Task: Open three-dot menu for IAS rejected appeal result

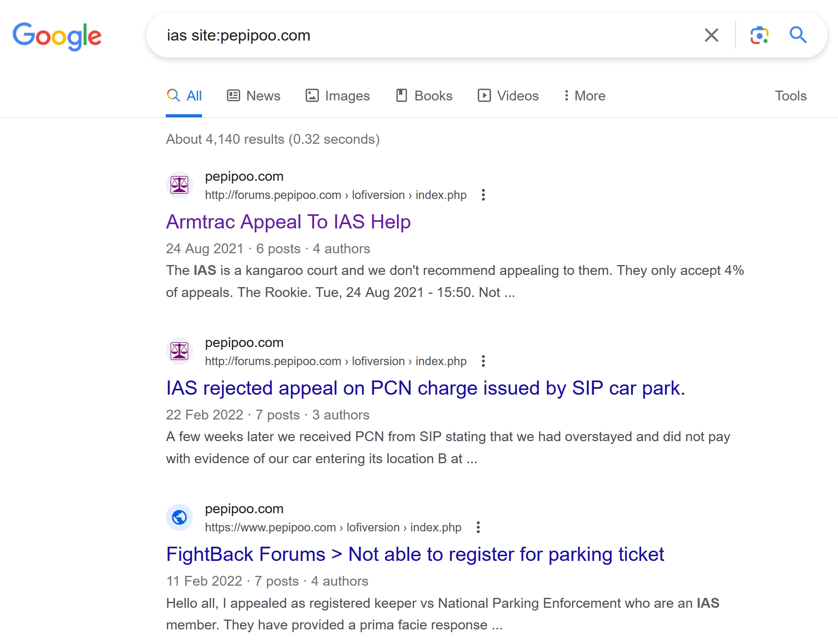Action: coord(483,361)
